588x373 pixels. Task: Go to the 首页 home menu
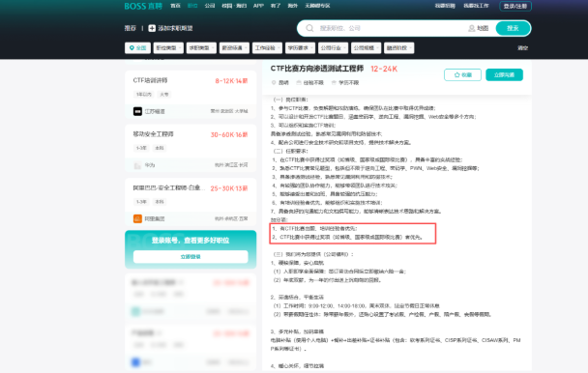175,6
